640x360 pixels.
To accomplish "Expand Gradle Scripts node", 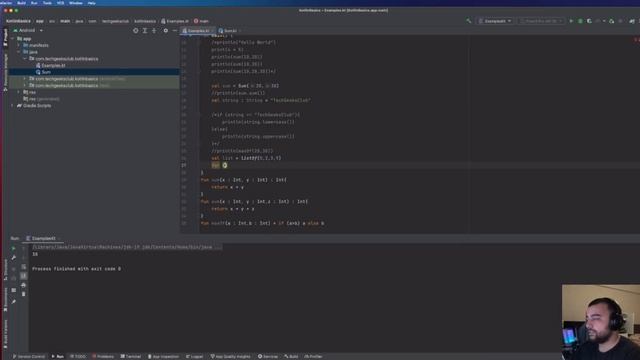I will click(12, 106).
